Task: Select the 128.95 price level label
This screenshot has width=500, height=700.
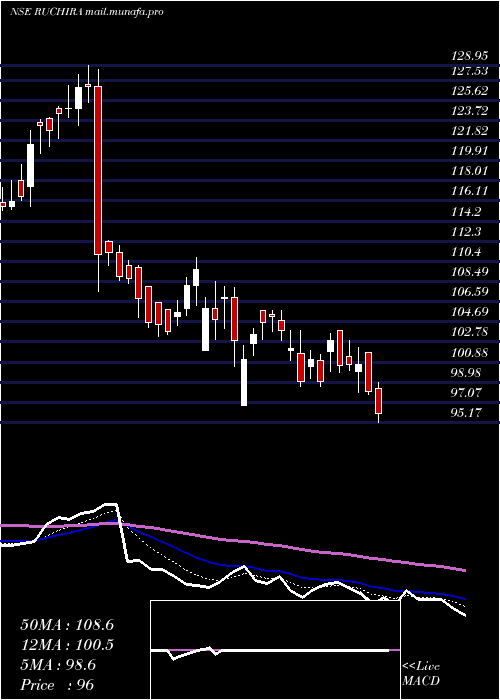Action: click(469, 56)
